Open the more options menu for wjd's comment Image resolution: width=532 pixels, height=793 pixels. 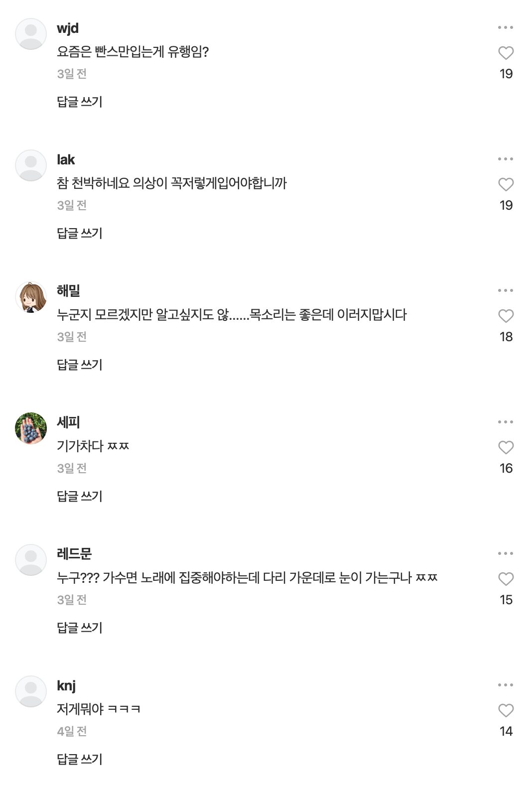click(505, 27)
